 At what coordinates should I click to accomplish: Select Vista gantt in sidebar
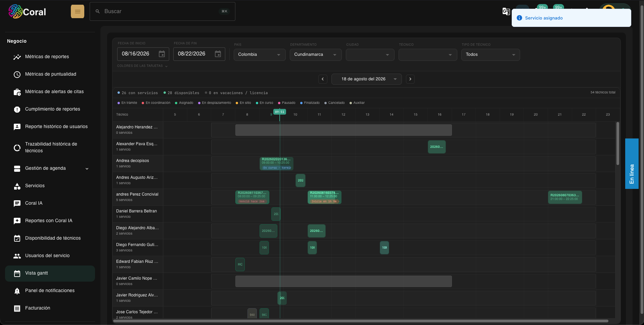click(x=50, y=273)
